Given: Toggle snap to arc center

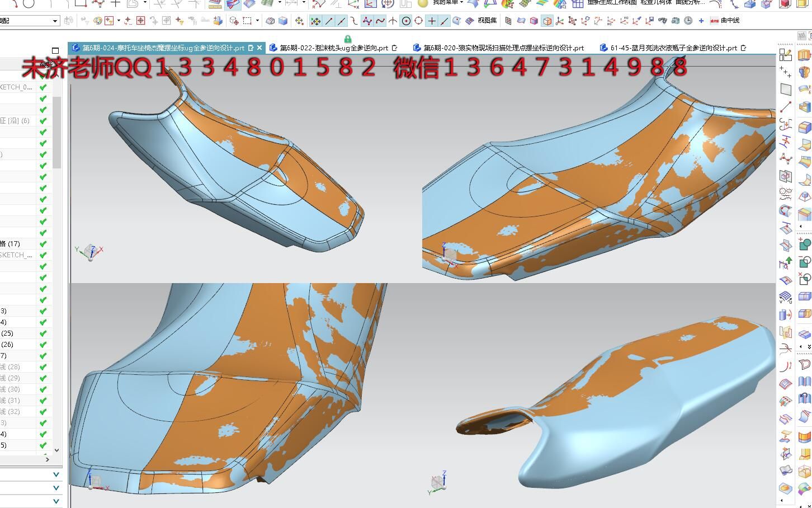Looking at the screenshot, I should 406,21.
